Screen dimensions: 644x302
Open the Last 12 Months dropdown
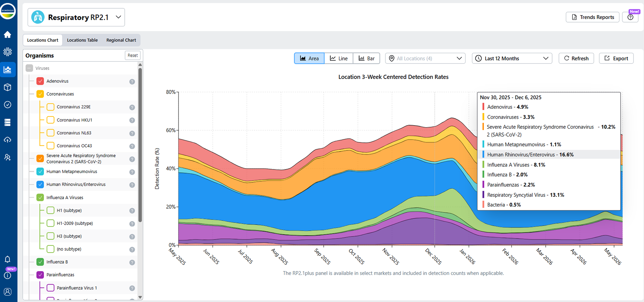tap(512, 58)
